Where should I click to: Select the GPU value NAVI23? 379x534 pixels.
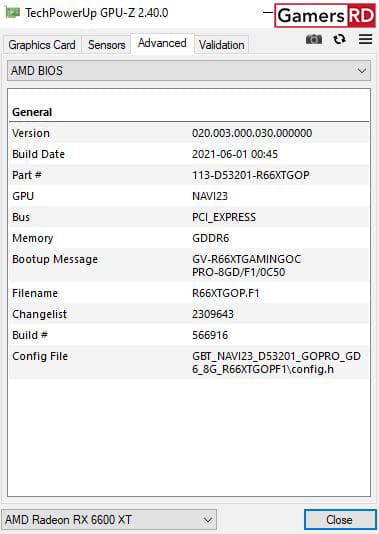tap(210, 196)
